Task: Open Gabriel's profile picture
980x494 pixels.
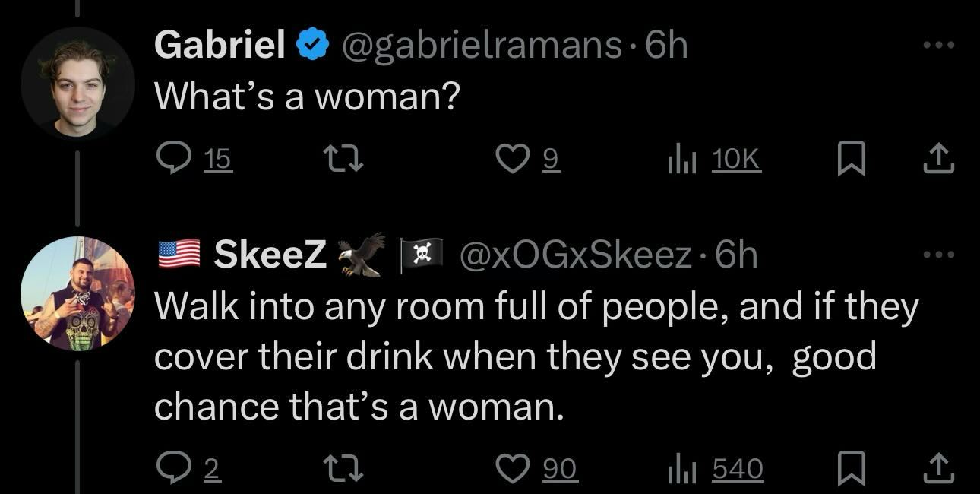Action: click(x=77, y=84)
